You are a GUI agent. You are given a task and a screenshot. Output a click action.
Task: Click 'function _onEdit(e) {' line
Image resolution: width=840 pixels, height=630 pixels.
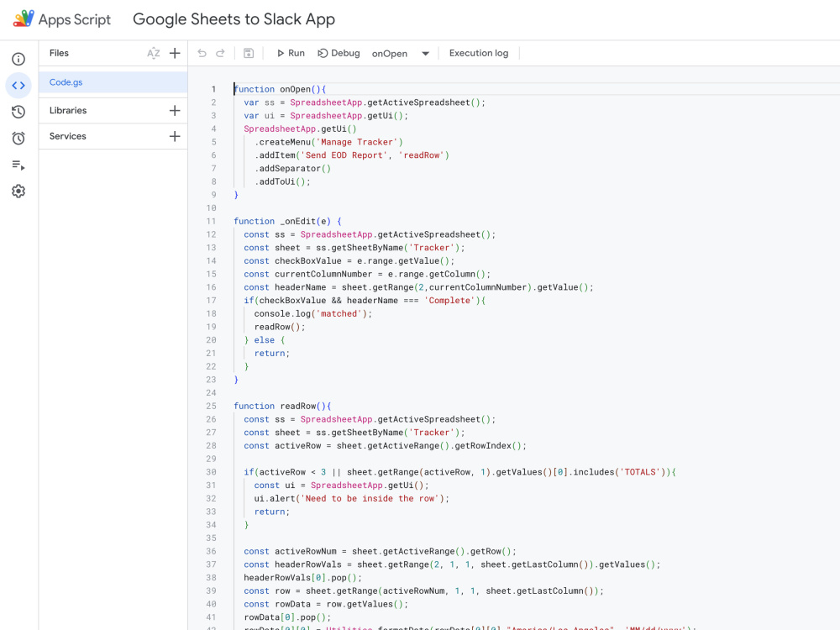(x=287, y=221)
